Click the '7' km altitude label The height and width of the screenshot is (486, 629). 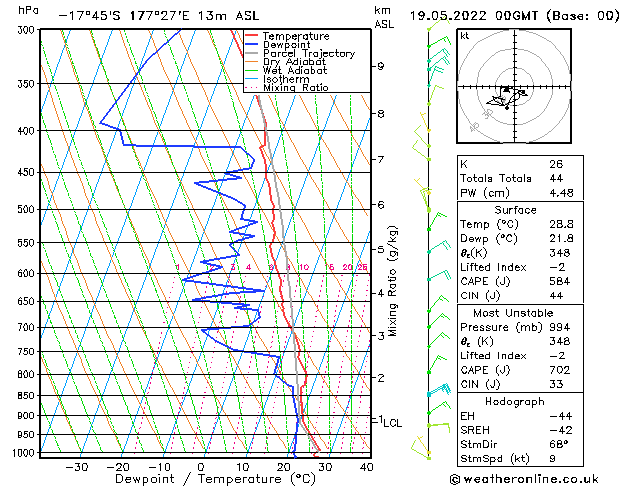[381, 160]
